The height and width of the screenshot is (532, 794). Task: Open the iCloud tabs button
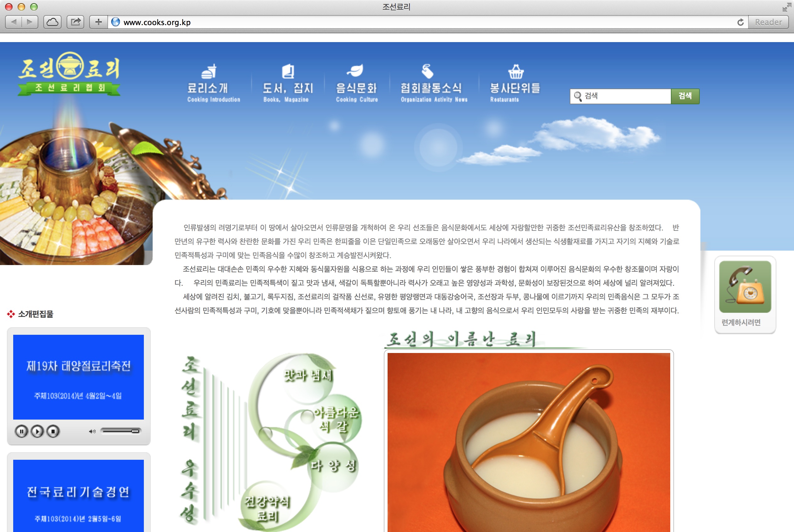click(52, 22)
